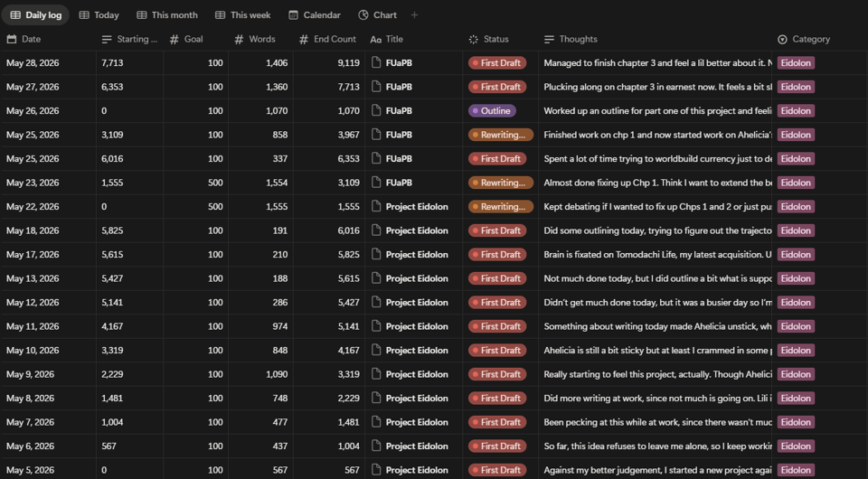
Task: Click the Outline status tag on May 26
Action: click(492, 110)
